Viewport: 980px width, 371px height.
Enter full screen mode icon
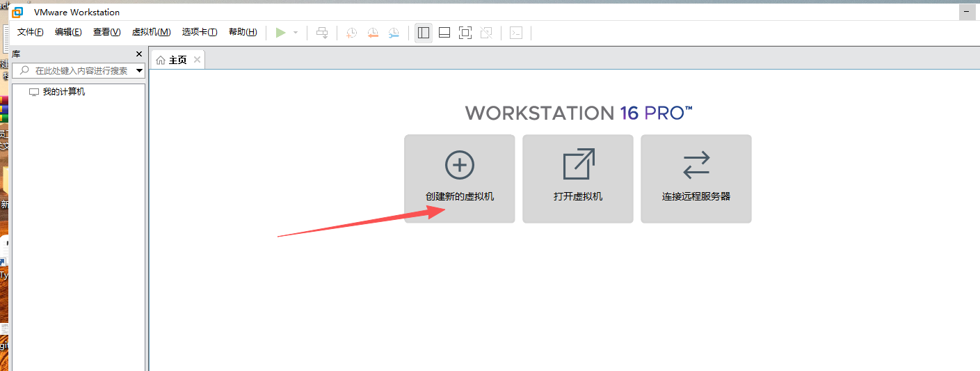(x=465, y=33)
